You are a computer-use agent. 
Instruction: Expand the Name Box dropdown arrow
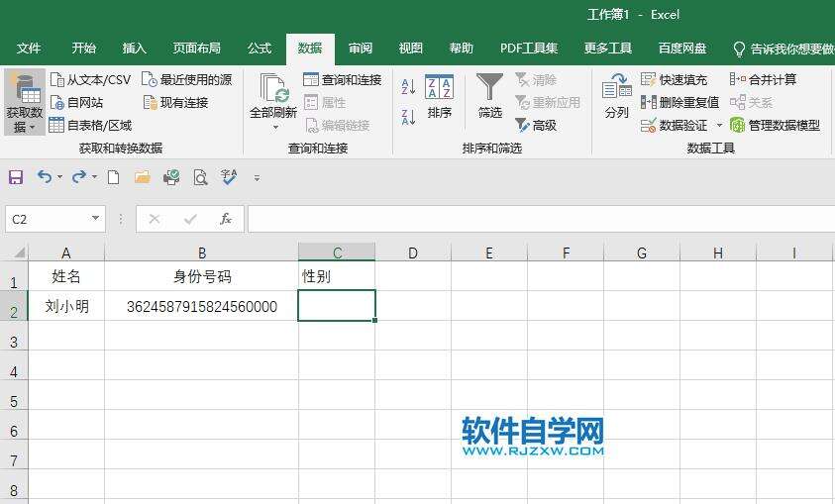[x=95, y=218]
